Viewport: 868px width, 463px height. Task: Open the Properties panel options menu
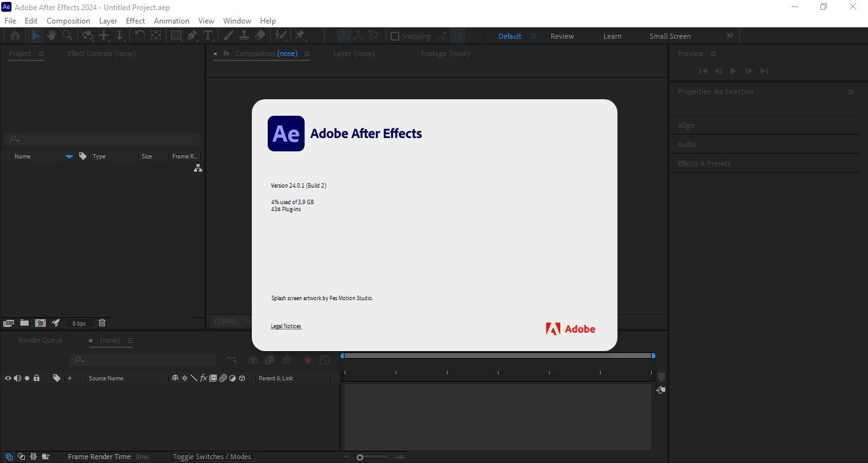coord(851,92)
